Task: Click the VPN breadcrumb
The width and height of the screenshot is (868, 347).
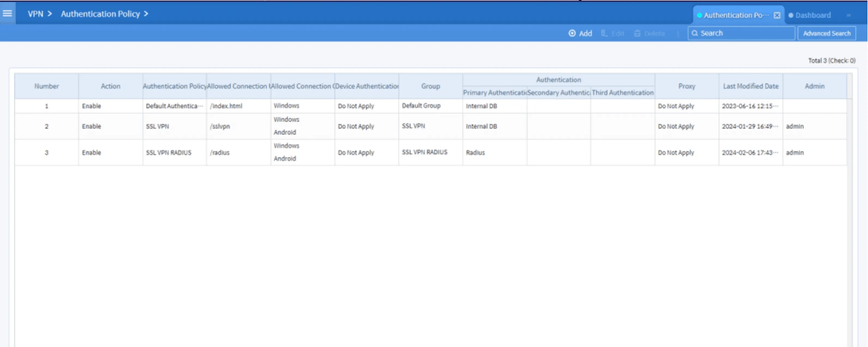Action: pyautogui.click(x=35, y=14)
